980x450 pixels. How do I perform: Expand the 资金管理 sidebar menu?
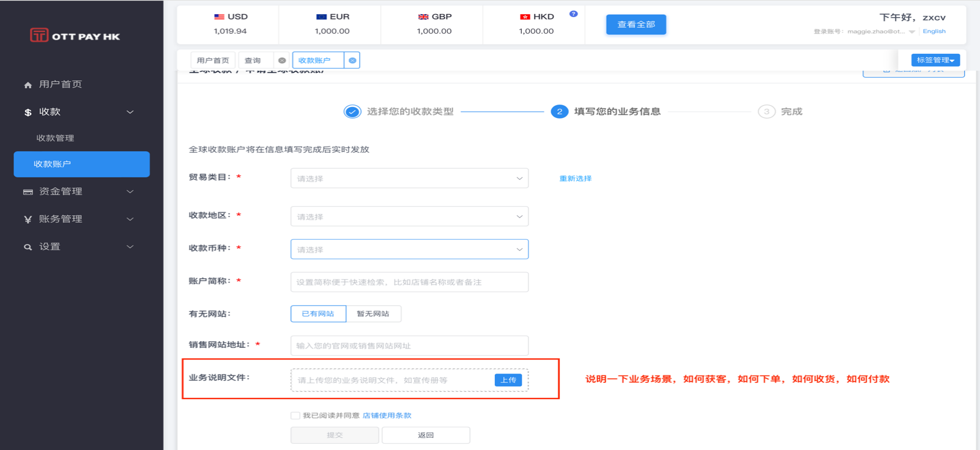(130, 191)
